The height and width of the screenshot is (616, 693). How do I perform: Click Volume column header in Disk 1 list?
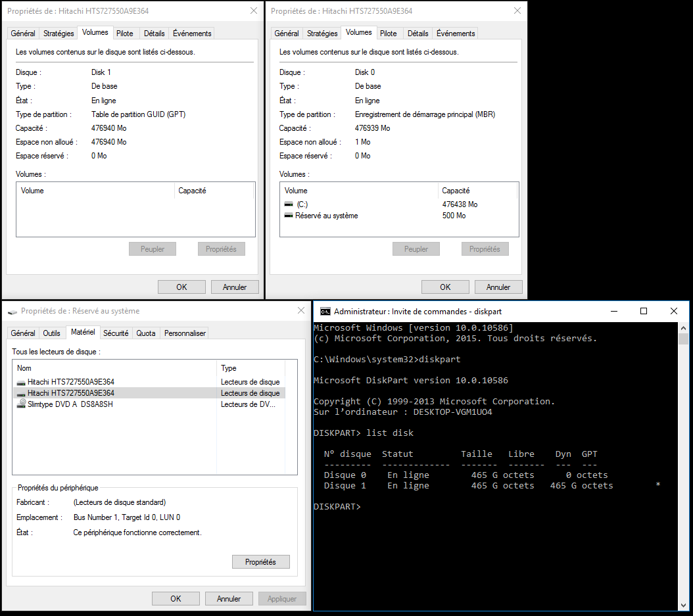(x=95, y=191)
